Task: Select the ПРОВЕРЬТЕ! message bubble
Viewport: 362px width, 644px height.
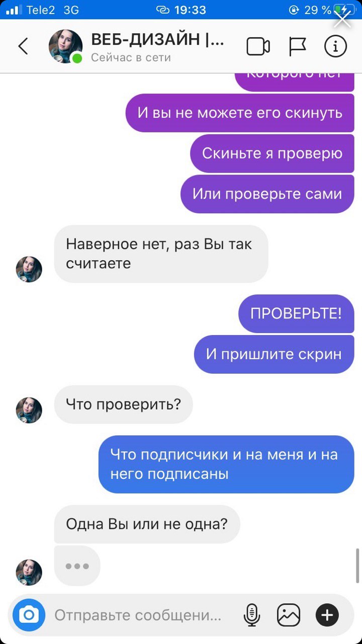Action: (x=296, y=313)
